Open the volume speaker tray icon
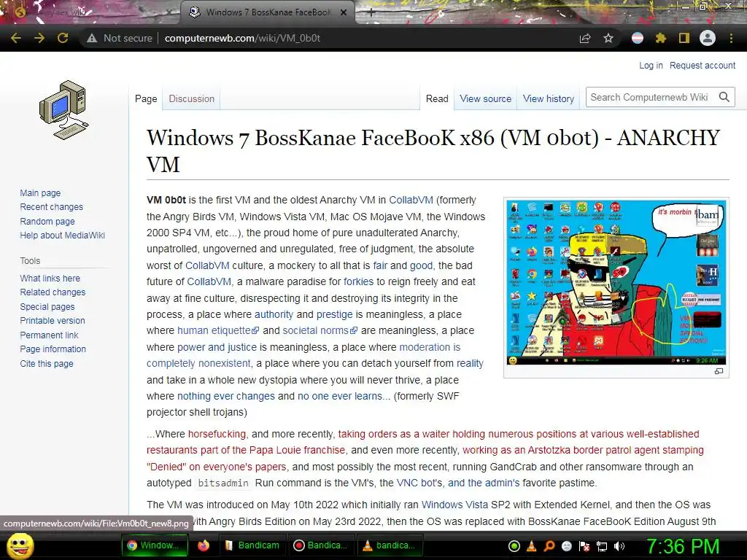The image size is (747, 560). [x=619, y=546]
